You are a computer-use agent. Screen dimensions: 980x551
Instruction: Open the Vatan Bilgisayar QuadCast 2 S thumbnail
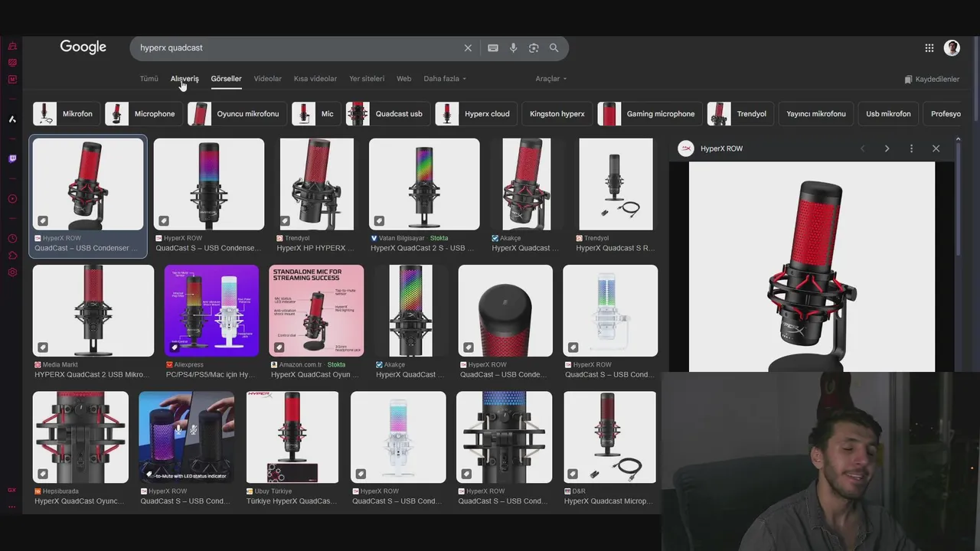[x=424, y=184]
